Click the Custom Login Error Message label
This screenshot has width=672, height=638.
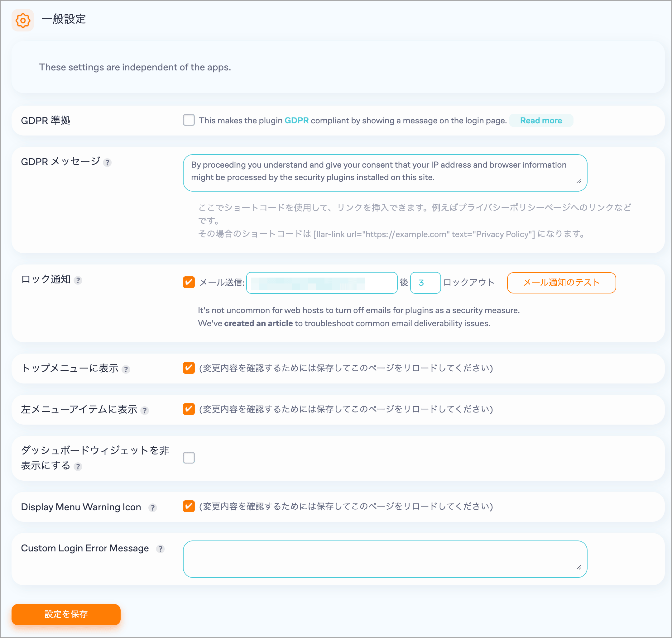(x=85, y=548)
